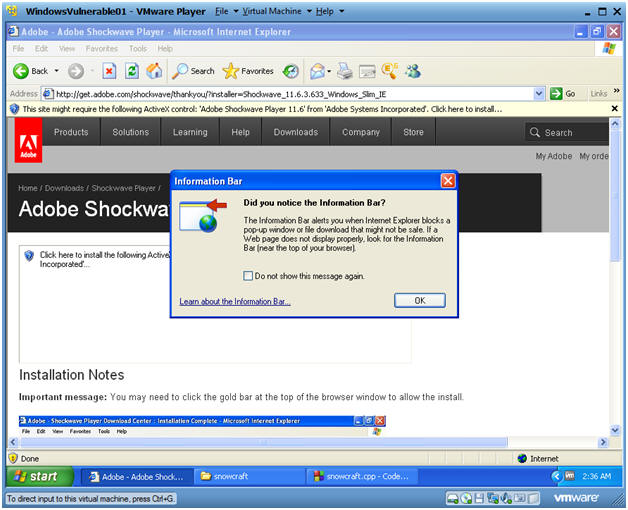Click the Windows start button
Viewport: 628px width, 510px height.
[40, 476]
